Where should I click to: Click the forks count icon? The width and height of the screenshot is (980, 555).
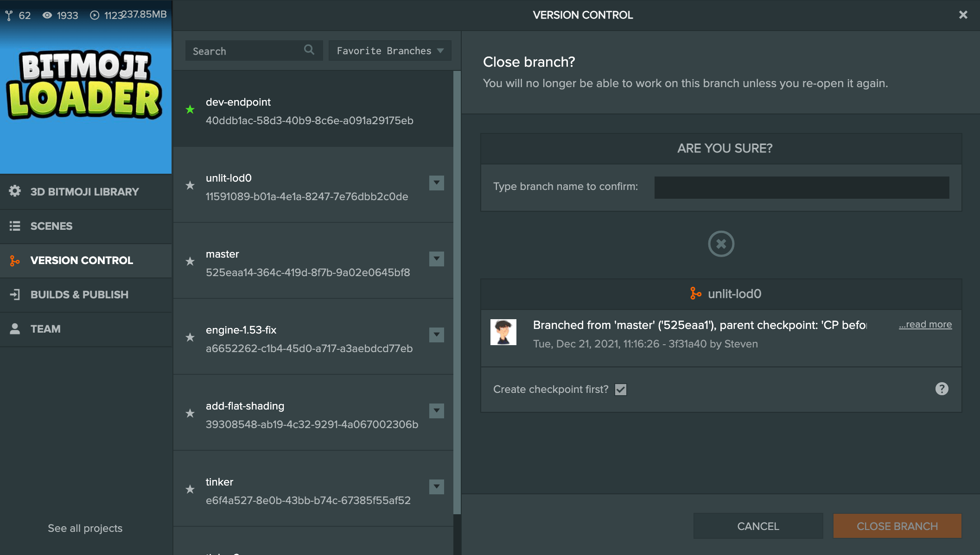click(x=9, y=16)
